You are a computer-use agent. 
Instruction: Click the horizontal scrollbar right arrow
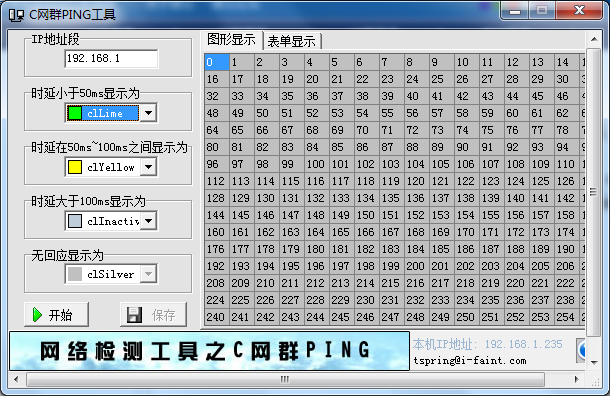click(x=577, y=379)
